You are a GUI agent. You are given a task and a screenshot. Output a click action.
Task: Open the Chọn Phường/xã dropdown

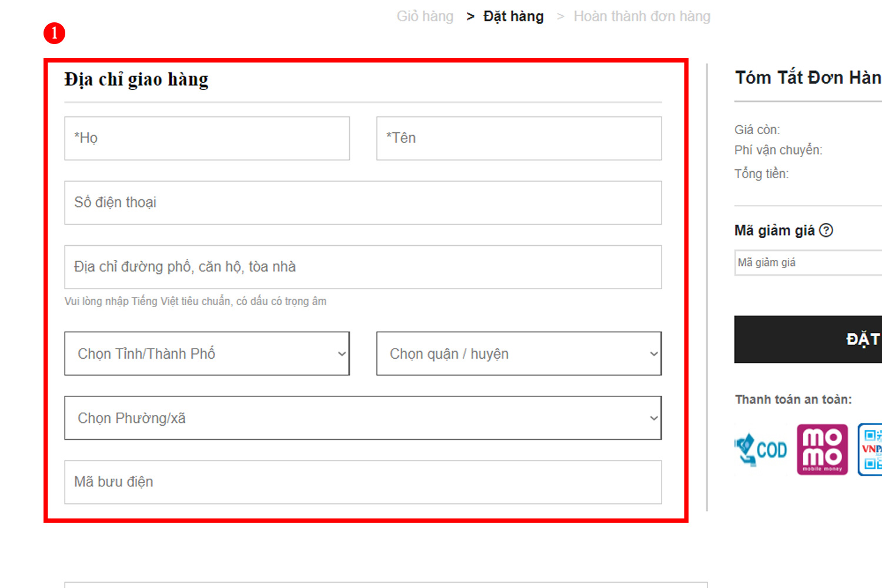(x=363, y=418)
